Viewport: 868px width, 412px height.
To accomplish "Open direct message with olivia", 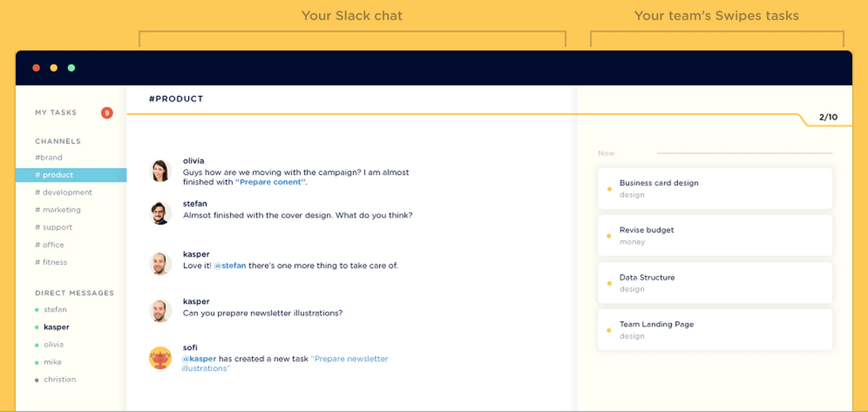I will click(x=54, y=344).
